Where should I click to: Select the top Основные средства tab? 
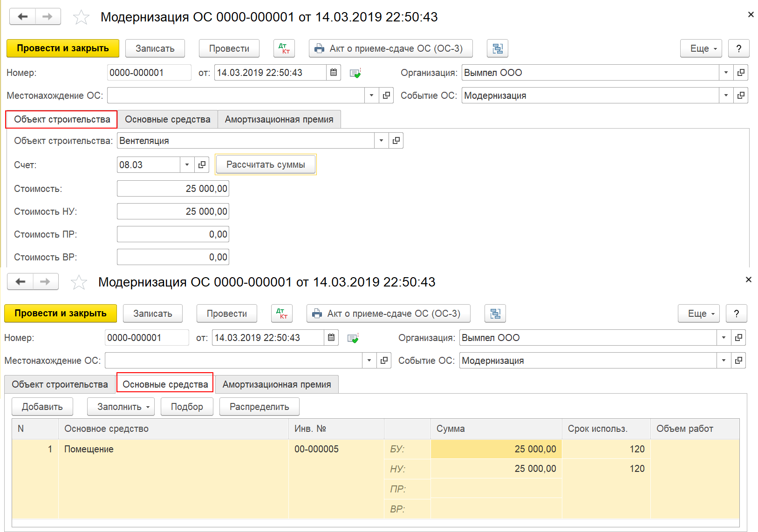point(168,120)
